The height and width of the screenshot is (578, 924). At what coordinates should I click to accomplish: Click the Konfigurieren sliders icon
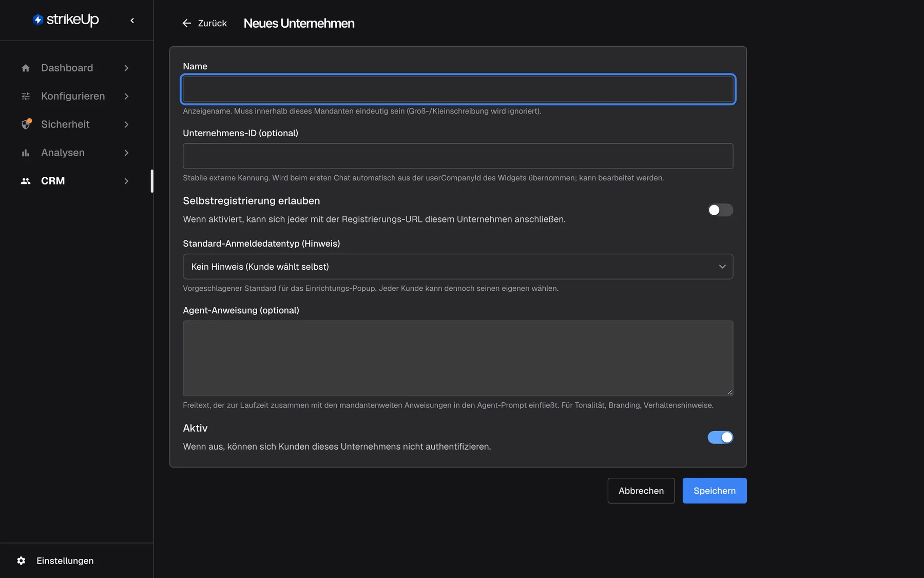[x=26, y=96]
